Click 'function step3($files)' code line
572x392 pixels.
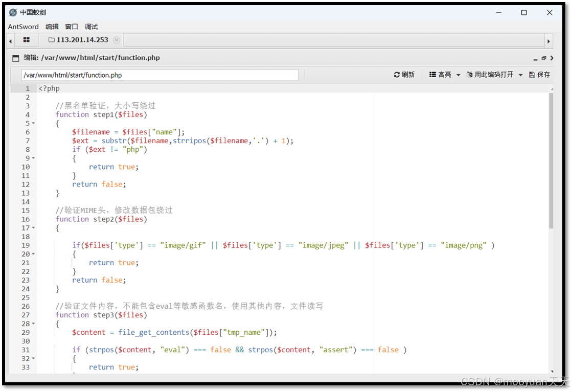point(101,315)
